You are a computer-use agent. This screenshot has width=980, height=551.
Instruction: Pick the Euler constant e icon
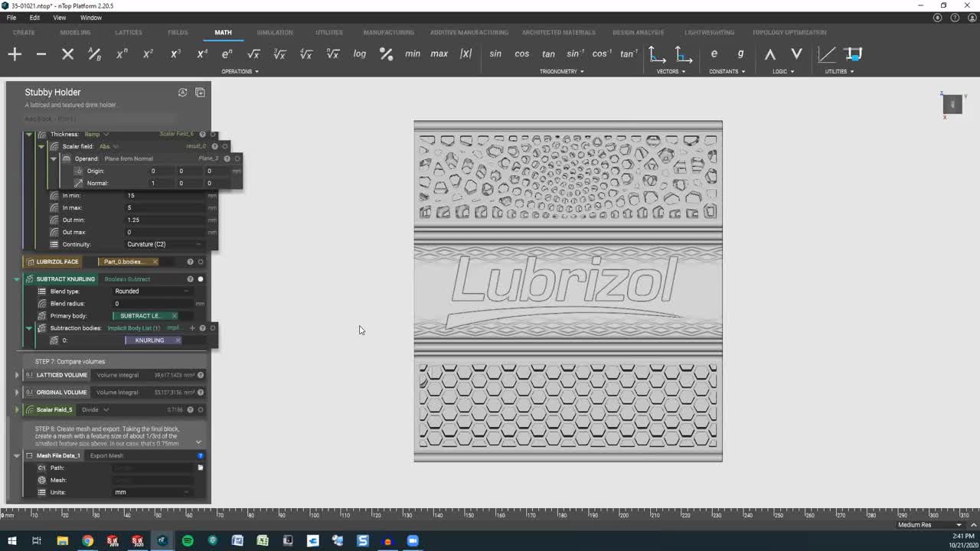point(714,54)
